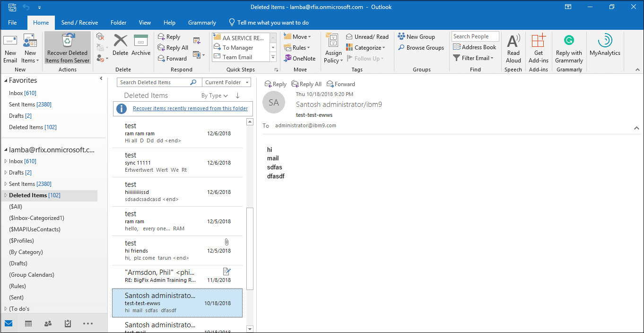Viewport: 644px width, 333px height.
Task: Open the Move dropdown
Action: (297, 37)
